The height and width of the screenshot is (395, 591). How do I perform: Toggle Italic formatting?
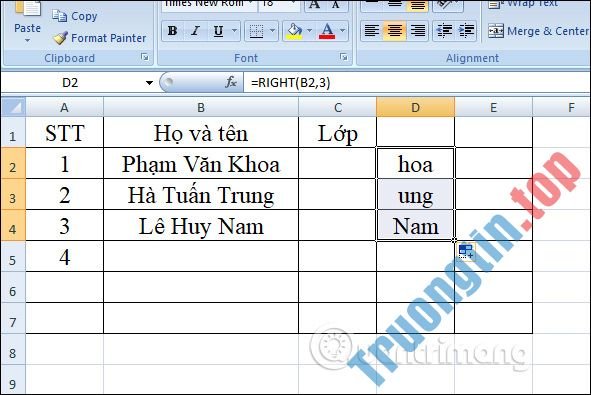pos(195,31)
